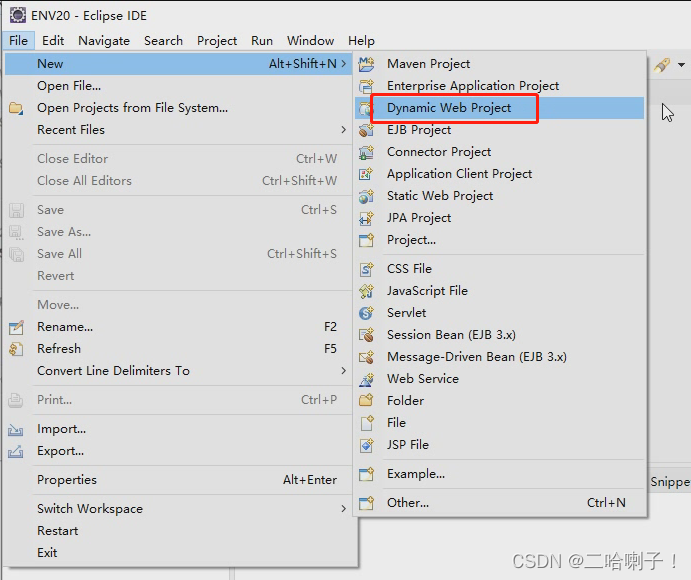Choose Web Service label
This screenshot has width=691, height=580.
point(423,379)
